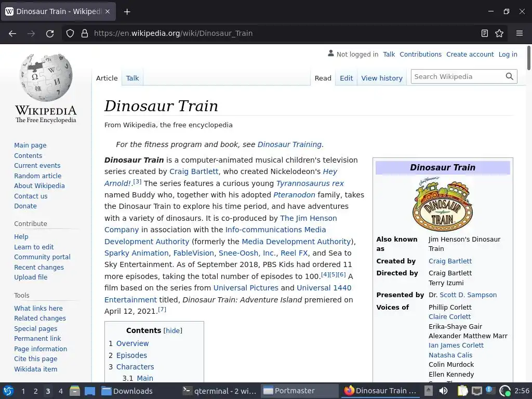Open Main page sidebar link
This screenshot has width=532, height=399.
click(30, 145)
